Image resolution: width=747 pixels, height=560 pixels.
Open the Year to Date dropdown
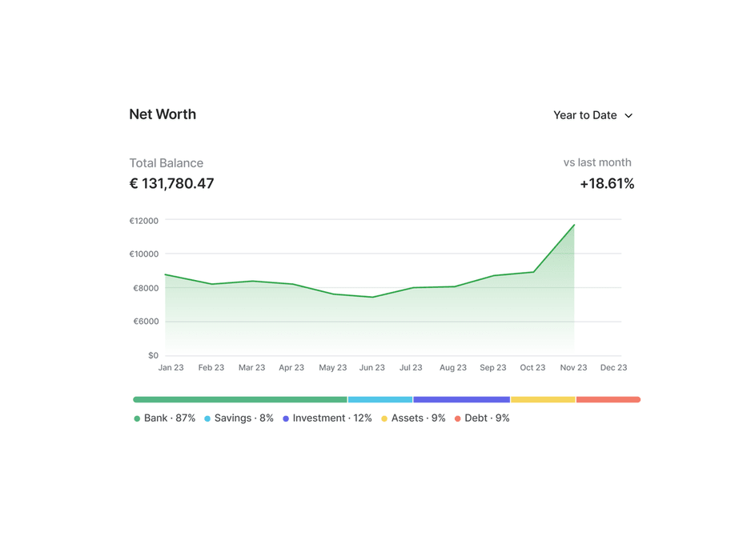click(592, 115)
